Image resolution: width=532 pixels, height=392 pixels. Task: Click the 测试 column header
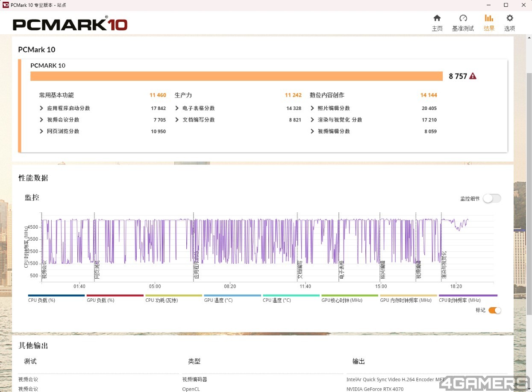click(30, 361)
